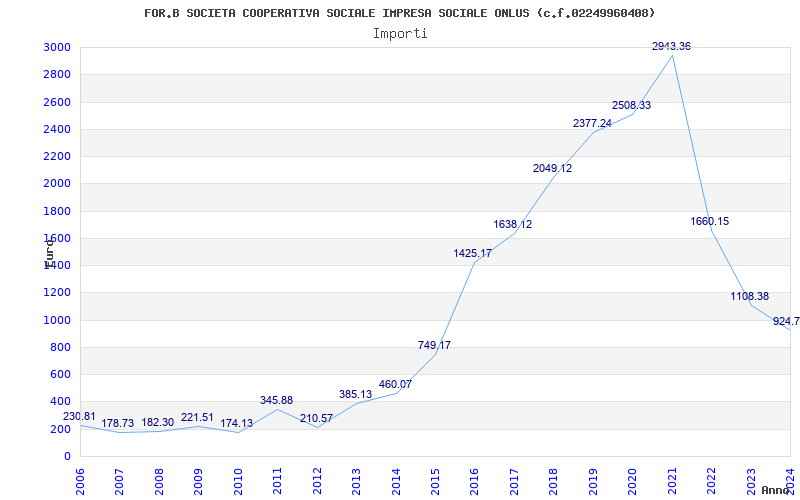Select the 230.81 data label

(x=79, y=416)
